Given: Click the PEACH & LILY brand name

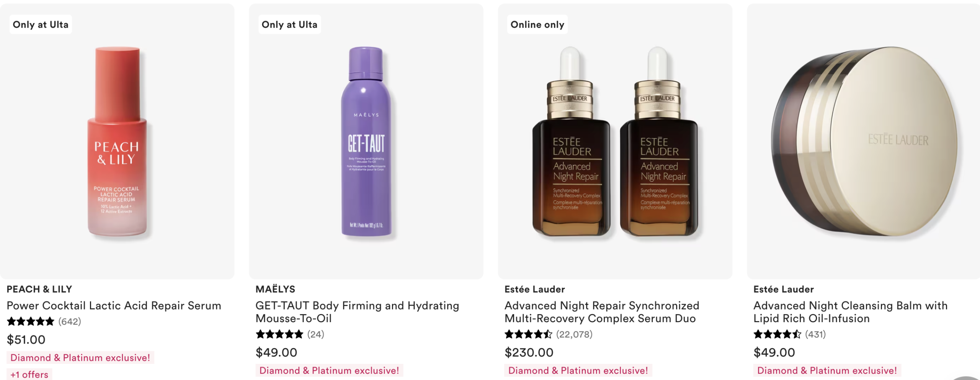Looking at the screenshot, I should tap(39, 289).
